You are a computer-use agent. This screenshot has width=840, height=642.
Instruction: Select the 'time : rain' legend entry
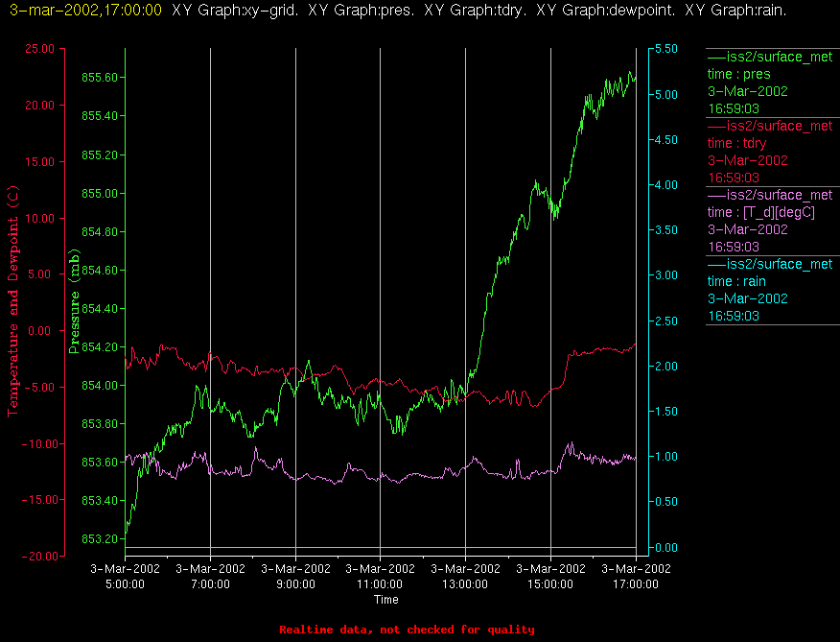[x=736, y=281]
